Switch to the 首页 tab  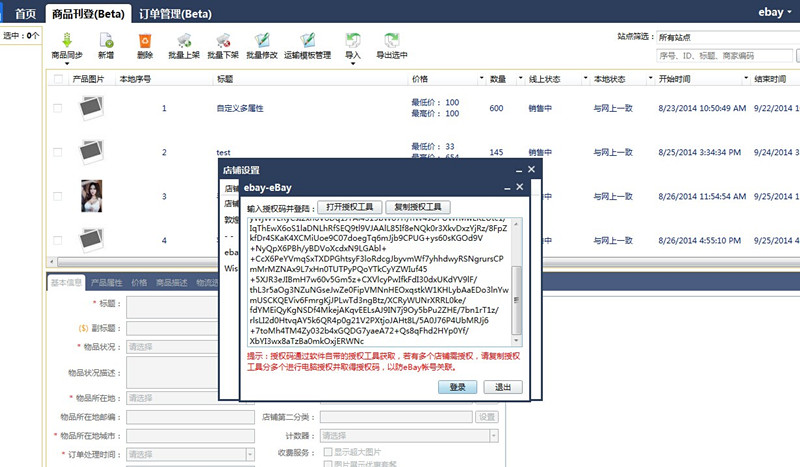click(25, 14)
